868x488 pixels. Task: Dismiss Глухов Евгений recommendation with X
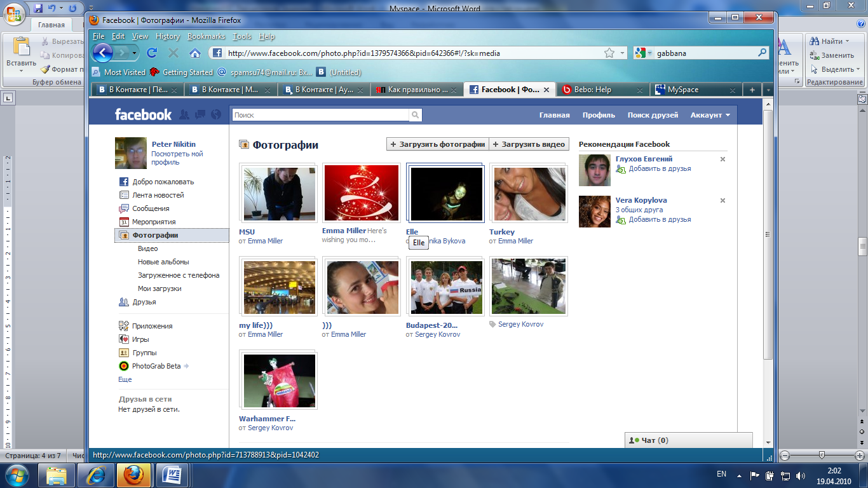(x=722, y=159)
